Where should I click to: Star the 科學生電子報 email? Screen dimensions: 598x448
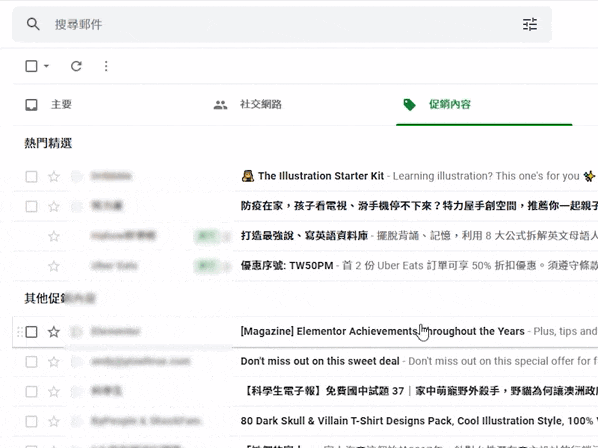coord(54,391)
